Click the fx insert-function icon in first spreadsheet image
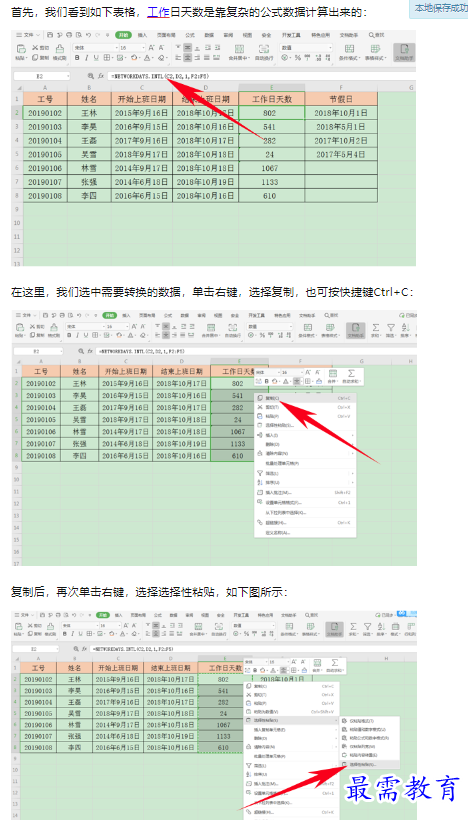The image size is (468, 820). [x=101, y=76]
